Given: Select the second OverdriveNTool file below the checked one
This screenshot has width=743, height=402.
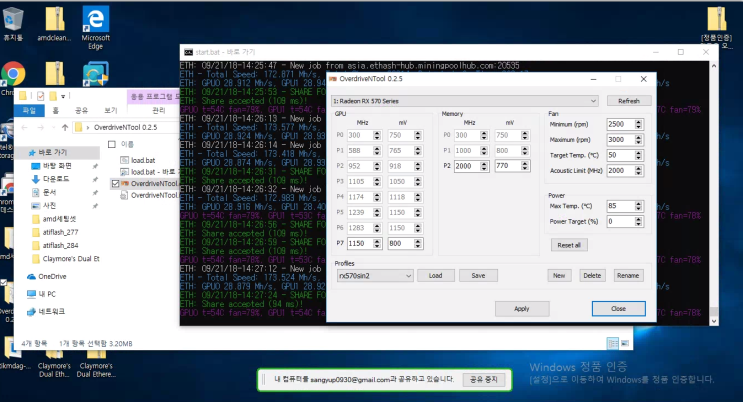Looking at the screenshot, I should (x=149, y=195).
